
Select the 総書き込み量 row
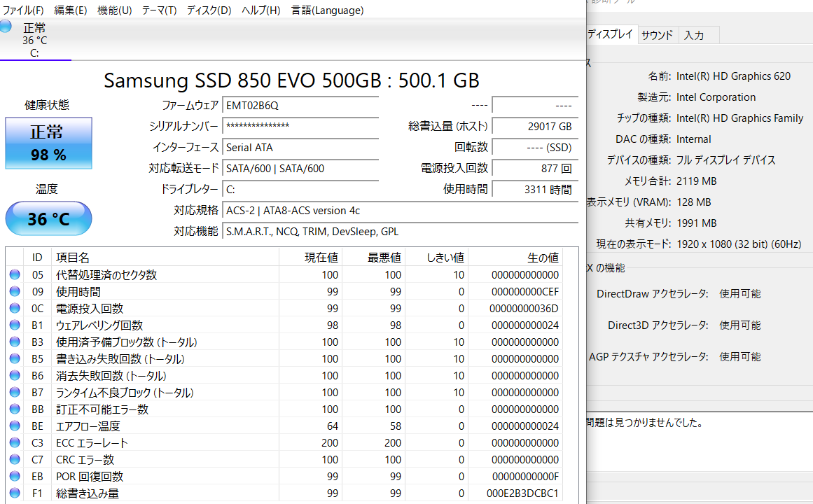coord(284,493)
